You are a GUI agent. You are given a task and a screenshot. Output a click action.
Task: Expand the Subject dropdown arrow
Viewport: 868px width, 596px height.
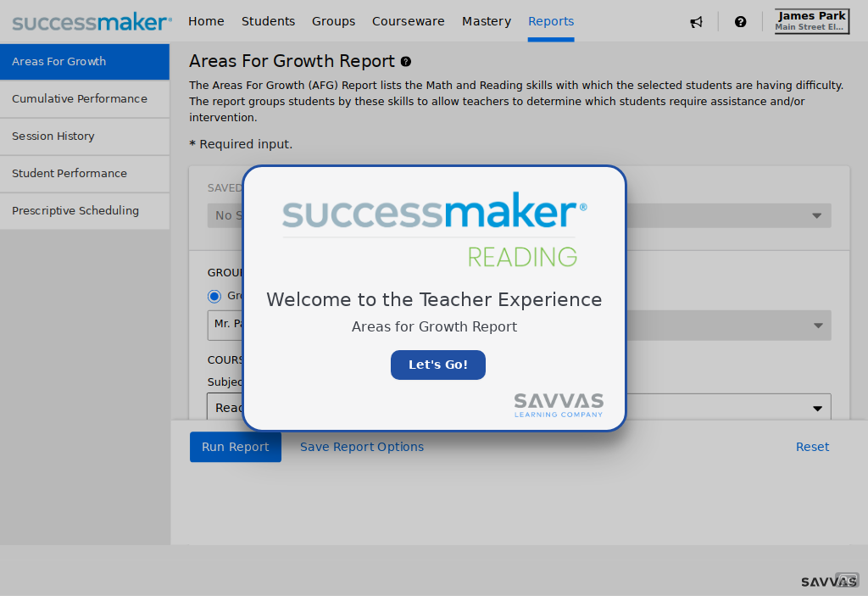point(817,409)
